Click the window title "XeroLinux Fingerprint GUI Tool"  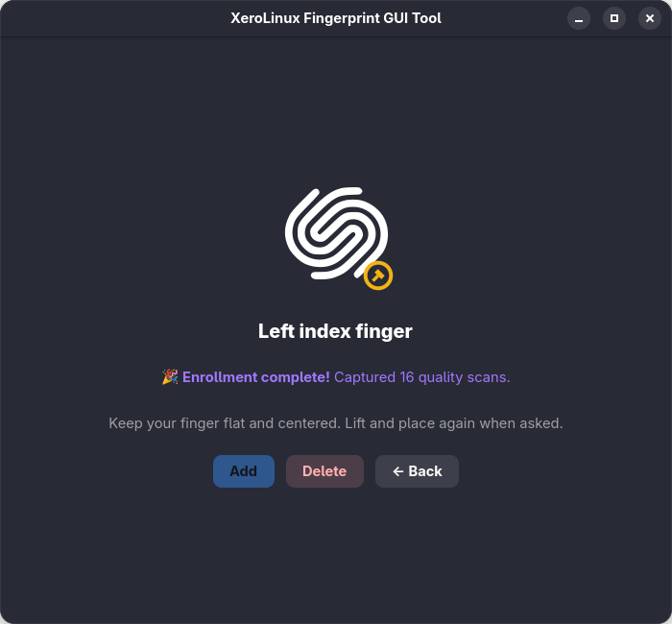click(x=336, y=18)
